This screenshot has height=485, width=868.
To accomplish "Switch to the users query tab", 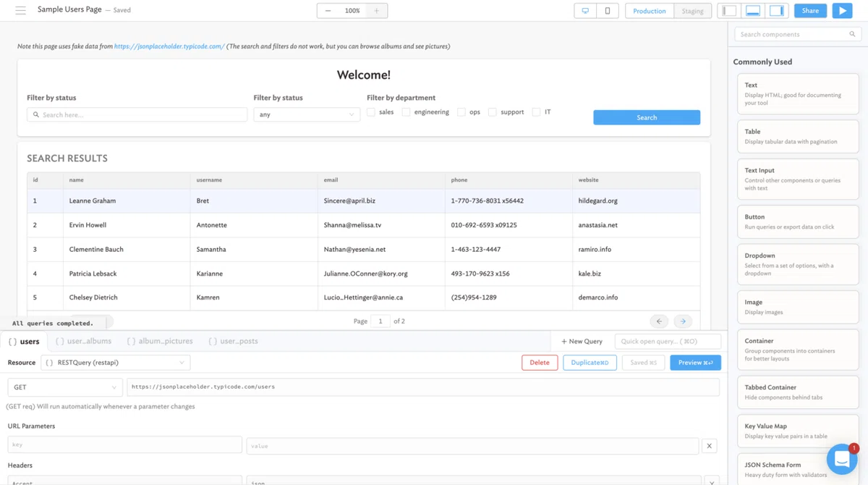I will (x=24, y=341).
